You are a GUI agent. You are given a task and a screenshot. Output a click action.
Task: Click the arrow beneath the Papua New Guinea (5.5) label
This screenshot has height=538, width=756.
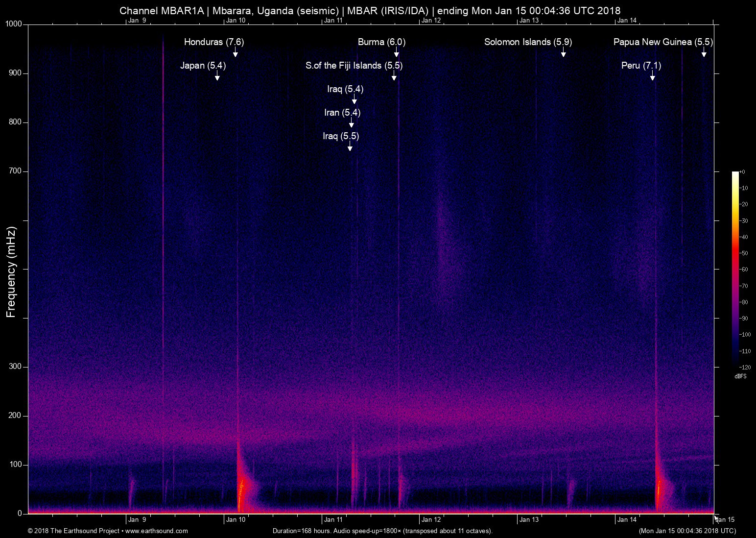[704, 52]
